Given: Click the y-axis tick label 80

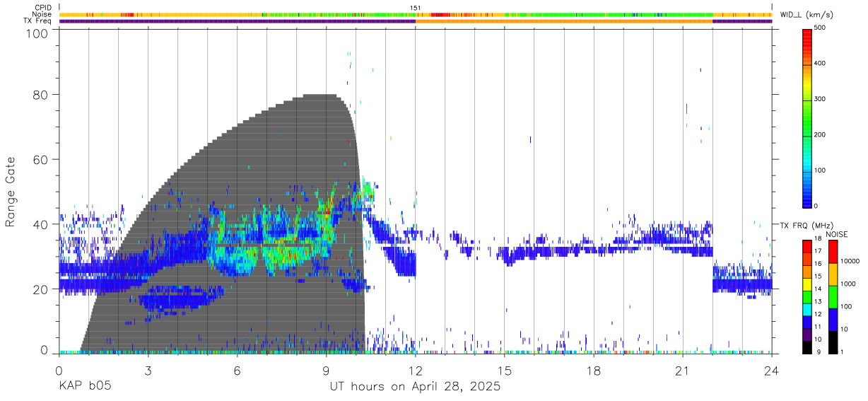Looking at the screenshot, I should [40, 95].
